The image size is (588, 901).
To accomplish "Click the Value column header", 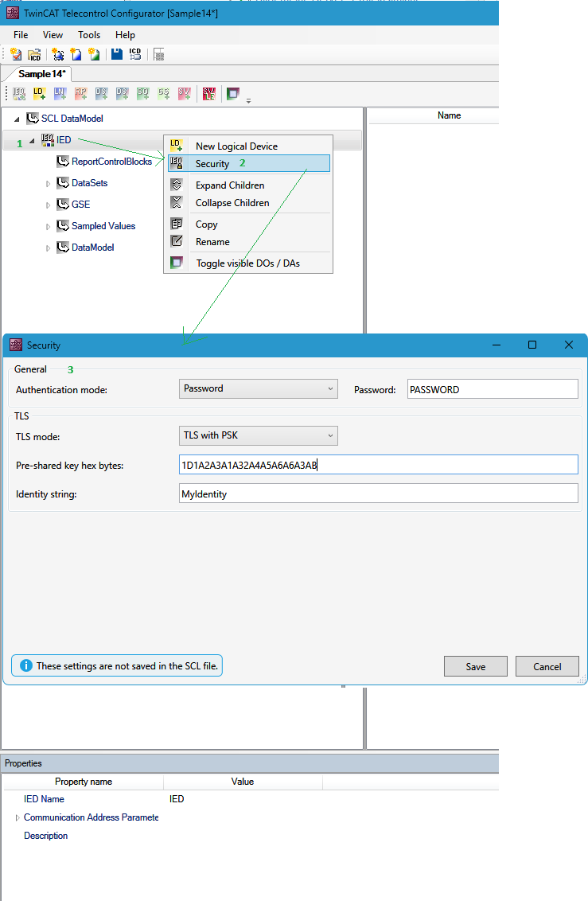I will pyautogui.click(x=243, y=782).
